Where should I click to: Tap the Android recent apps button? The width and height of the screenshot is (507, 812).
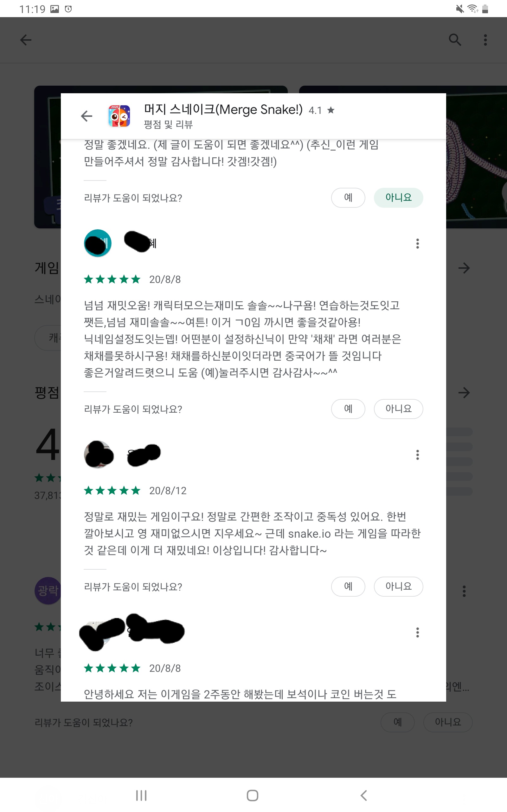(141, 796)
